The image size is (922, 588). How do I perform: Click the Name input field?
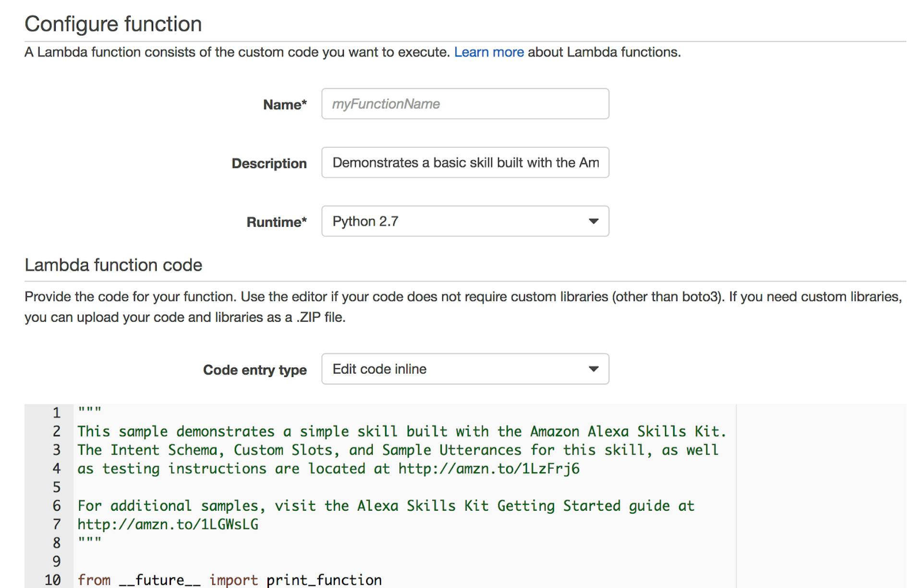point(465,104)
